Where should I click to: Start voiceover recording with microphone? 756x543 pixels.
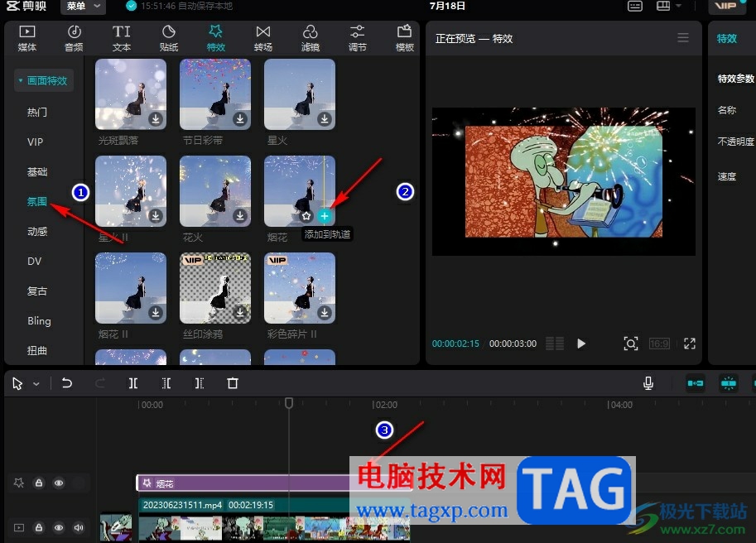pyautogui.click(x=648, y=383)
